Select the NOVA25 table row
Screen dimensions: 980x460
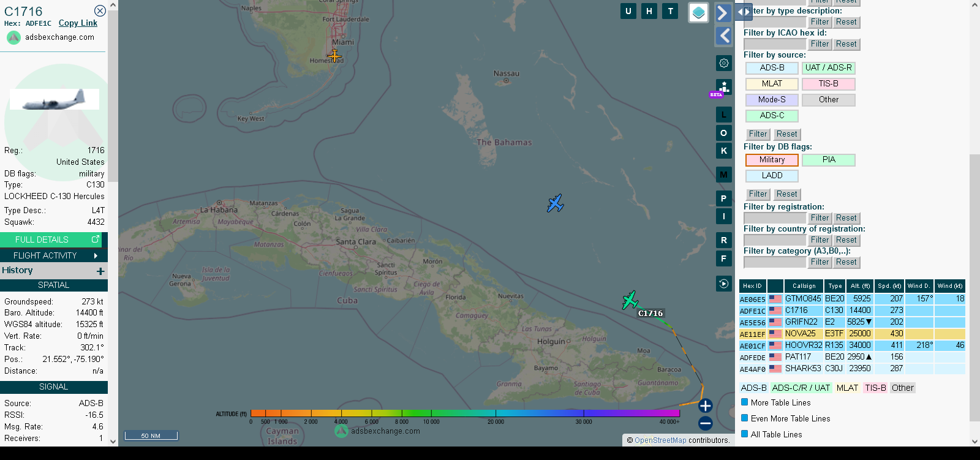tap(852, 334)
